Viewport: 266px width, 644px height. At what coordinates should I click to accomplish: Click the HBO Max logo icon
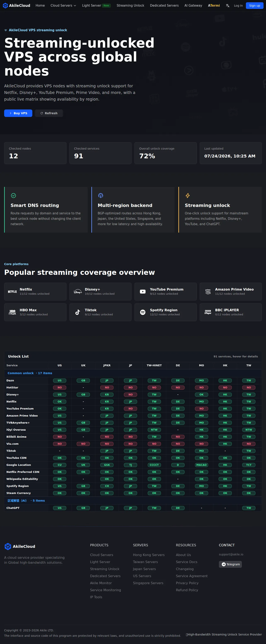[x=12, y=312]
